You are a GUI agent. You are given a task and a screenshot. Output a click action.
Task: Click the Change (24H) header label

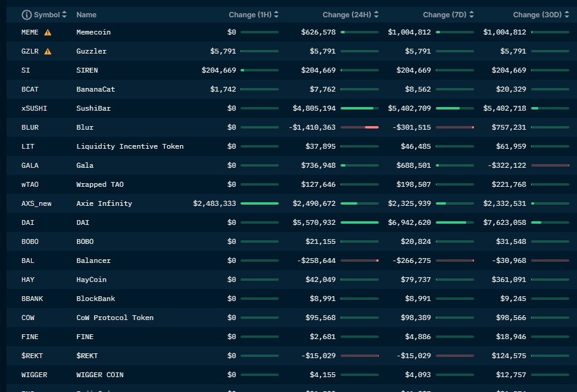(347, 15)
